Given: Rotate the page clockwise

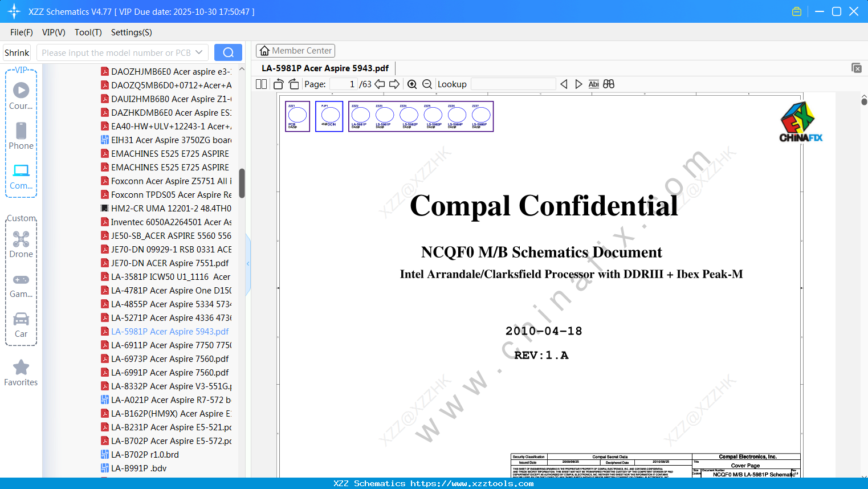Looking at the screenshot, I should 294,84.
